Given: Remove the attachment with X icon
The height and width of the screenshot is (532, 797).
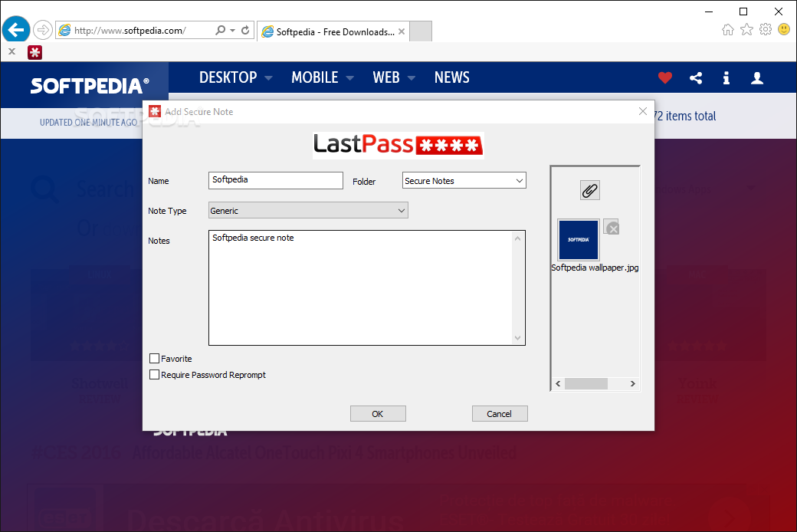Looking at the screenshot, I should (612, 228).
